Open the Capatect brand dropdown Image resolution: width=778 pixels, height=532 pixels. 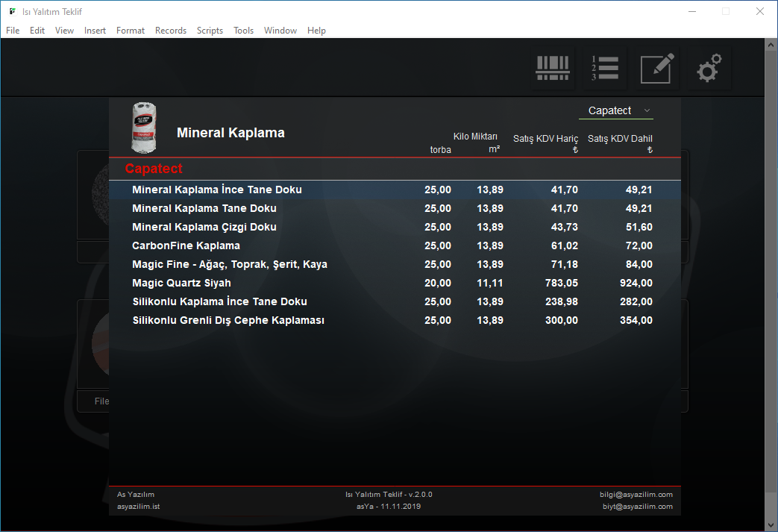616,110
